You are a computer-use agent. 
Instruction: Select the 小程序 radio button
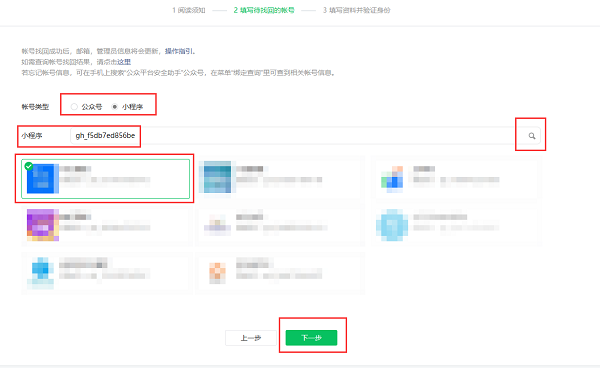click(x=114, y=107)
